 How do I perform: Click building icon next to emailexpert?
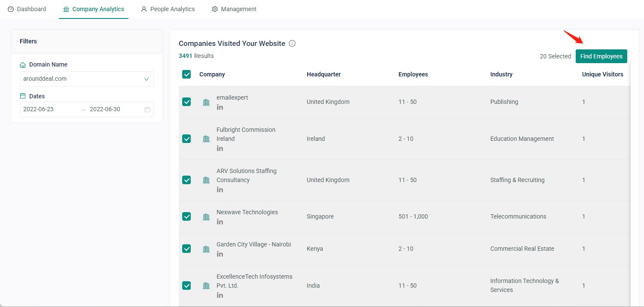coord(206,102)
